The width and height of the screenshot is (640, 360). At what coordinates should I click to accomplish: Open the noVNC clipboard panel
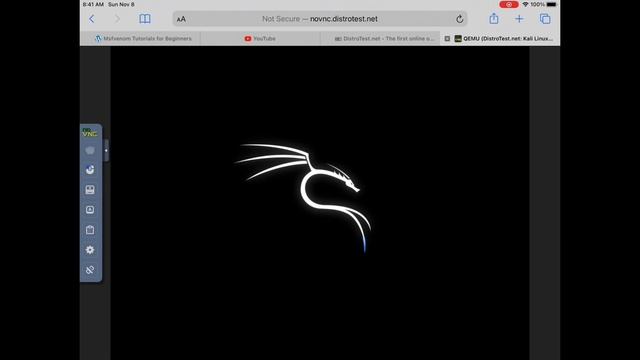point(90,230)
